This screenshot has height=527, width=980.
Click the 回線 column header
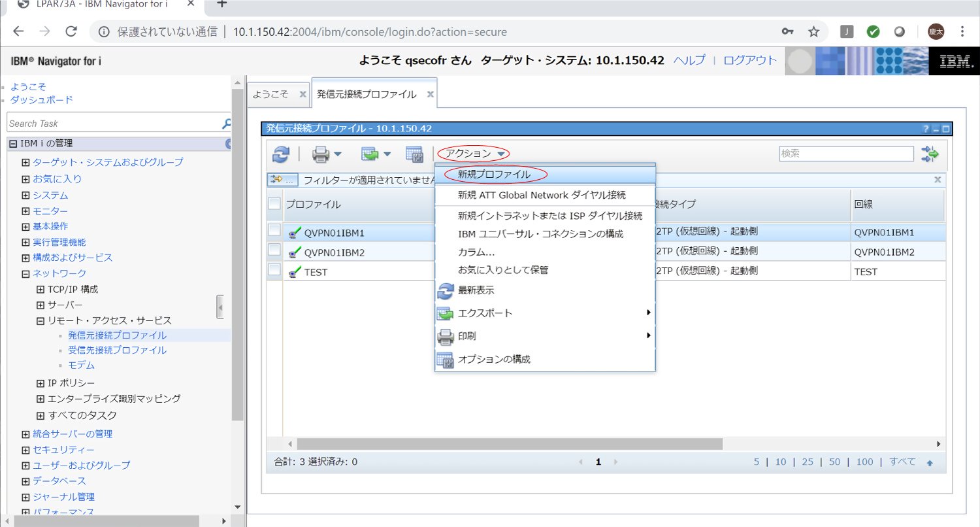pyautogui.click(x=898, y=204)
